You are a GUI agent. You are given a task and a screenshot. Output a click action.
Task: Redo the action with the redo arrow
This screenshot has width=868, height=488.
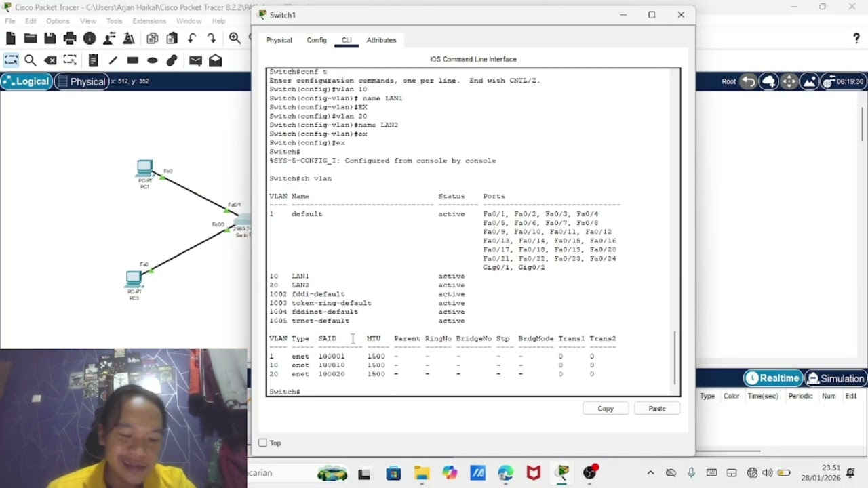[x=212, y=39]
